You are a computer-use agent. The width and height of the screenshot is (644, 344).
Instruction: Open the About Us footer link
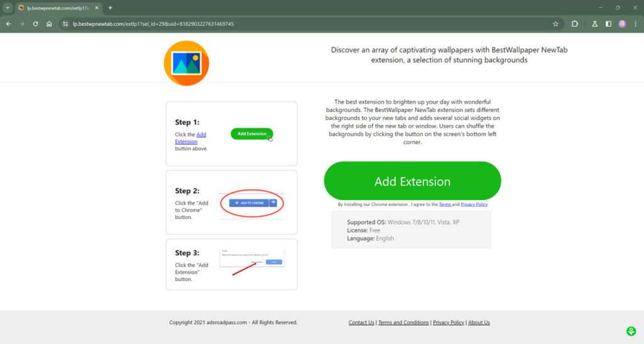click(x=479, y=323)
